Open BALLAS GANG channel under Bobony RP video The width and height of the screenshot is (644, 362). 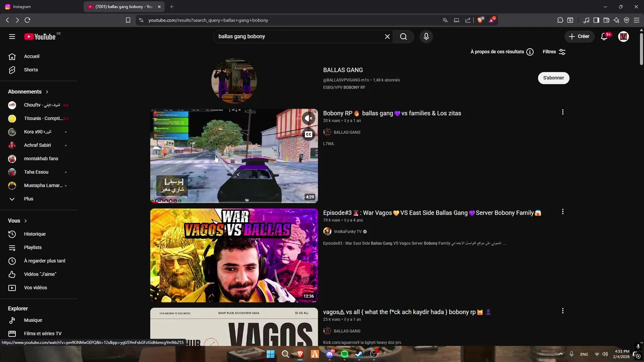[x=347, y=132]
